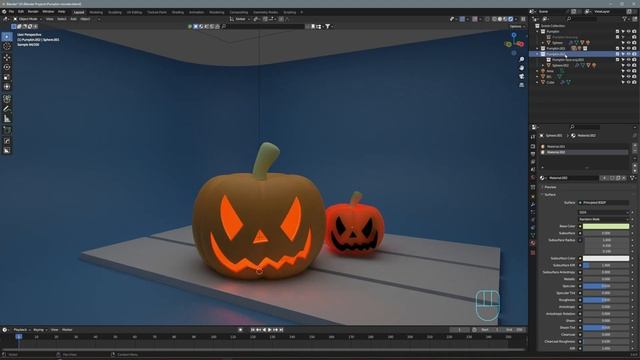The width and height of the screenshot is (640, 360).
Task: Open the viewport Options popover
Action: tap(517, 27)
